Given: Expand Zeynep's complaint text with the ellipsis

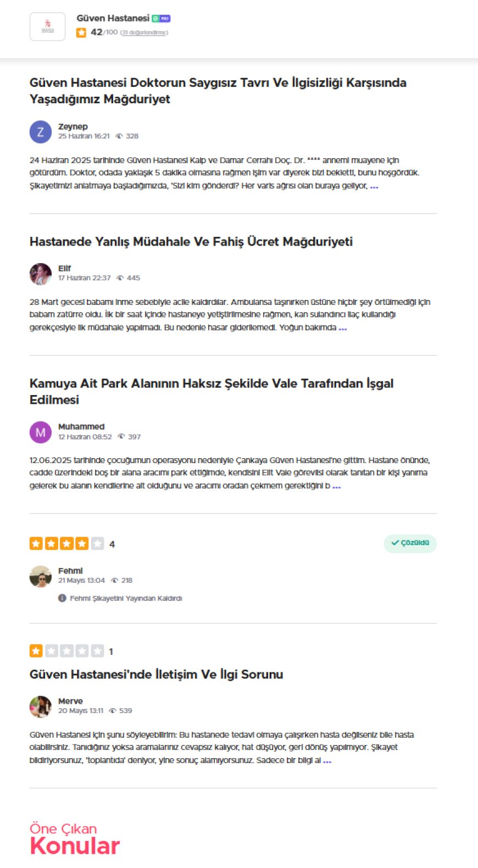Looking at the screenshot, I should click(374, 186).
